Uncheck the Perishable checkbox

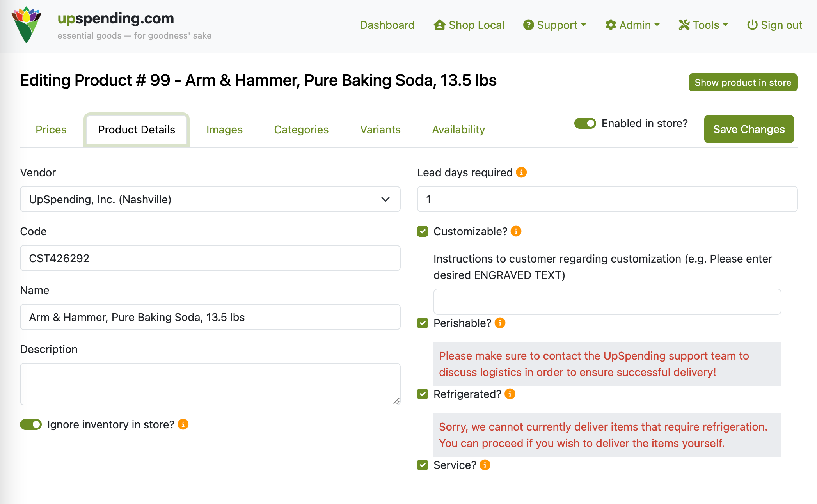(423, 323)
